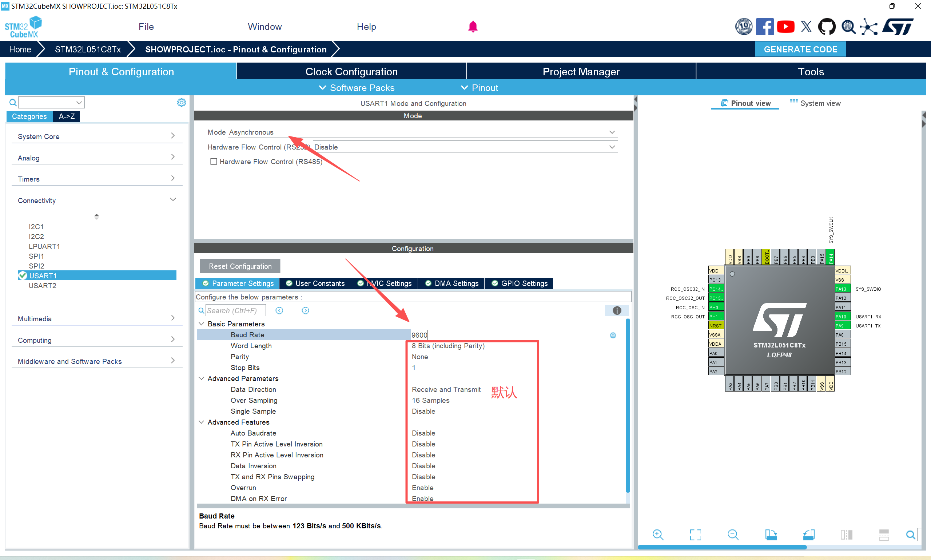Screen dimensions: 931x560
Task: Click the parameter info icon
Action: [x=617, y=311]
